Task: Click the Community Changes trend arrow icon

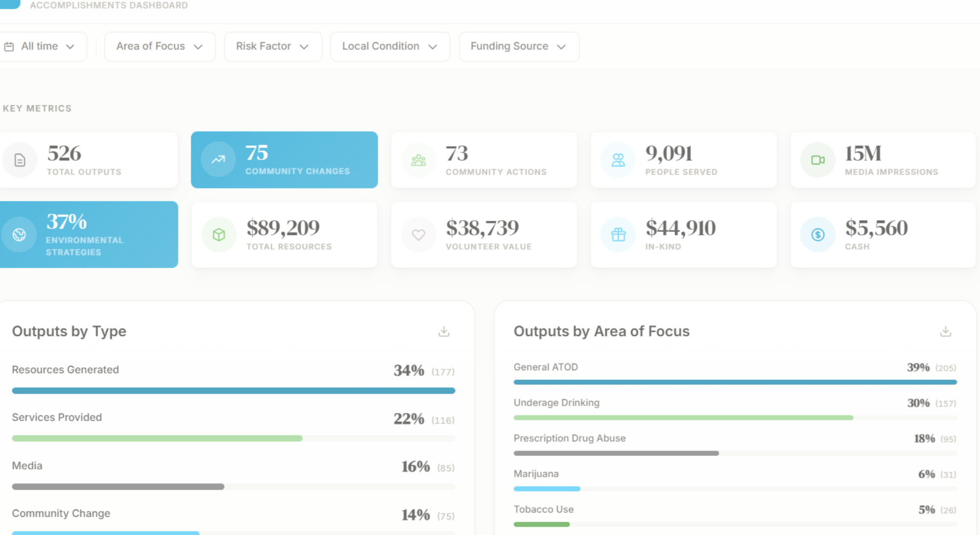Action: [219, 159]
